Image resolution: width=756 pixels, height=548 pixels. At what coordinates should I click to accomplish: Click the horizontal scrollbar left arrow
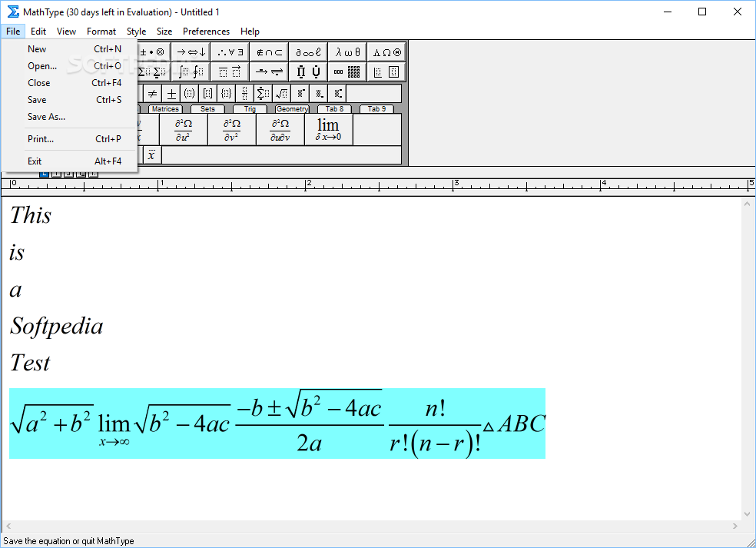pos(8,526)
